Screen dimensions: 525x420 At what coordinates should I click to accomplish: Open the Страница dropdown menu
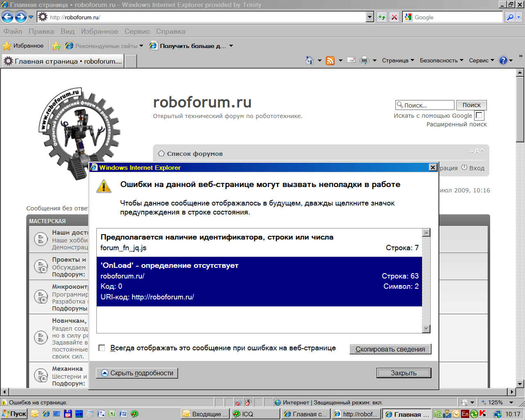coord(398,60)
